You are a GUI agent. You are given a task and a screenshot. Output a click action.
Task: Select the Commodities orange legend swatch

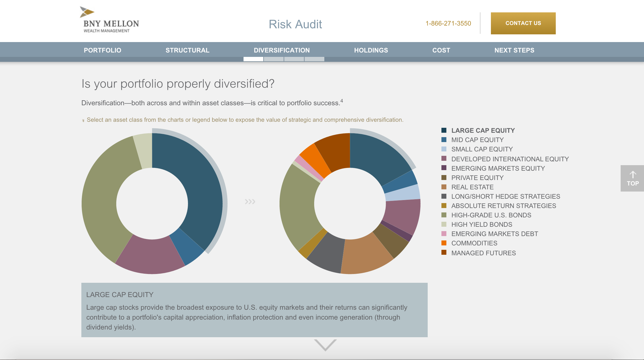444,243
